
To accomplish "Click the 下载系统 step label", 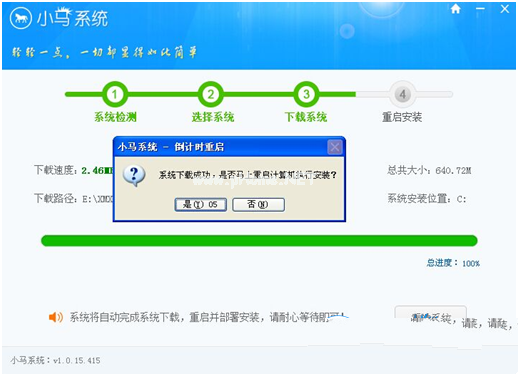I will click(x=306, y=117).
